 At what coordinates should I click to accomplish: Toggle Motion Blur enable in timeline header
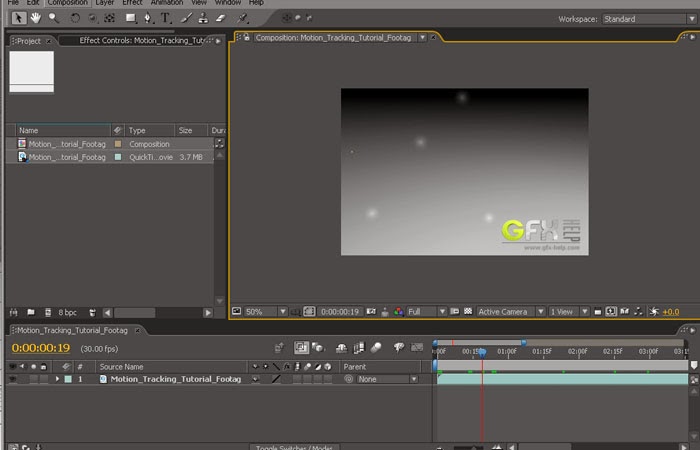376,347
